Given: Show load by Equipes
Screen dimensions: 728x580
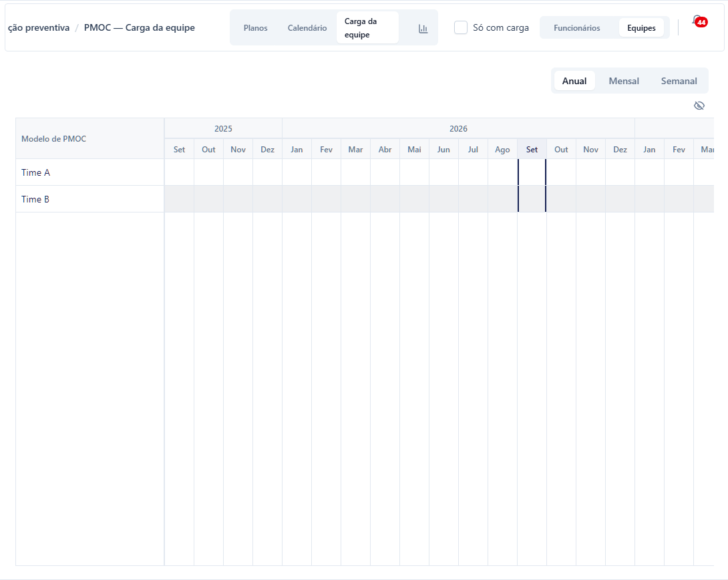Looking at the screenshot, I should coord(641,28).
